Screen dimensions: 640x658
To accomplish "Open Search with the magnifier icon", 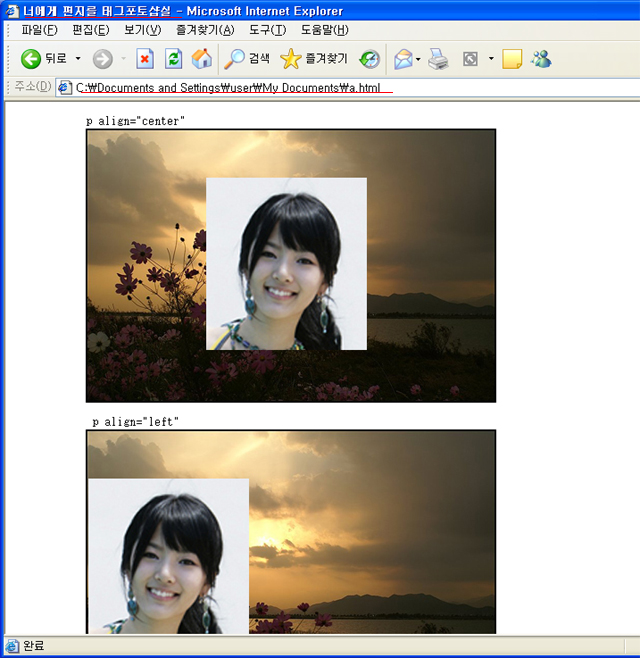I will [234, 59].
